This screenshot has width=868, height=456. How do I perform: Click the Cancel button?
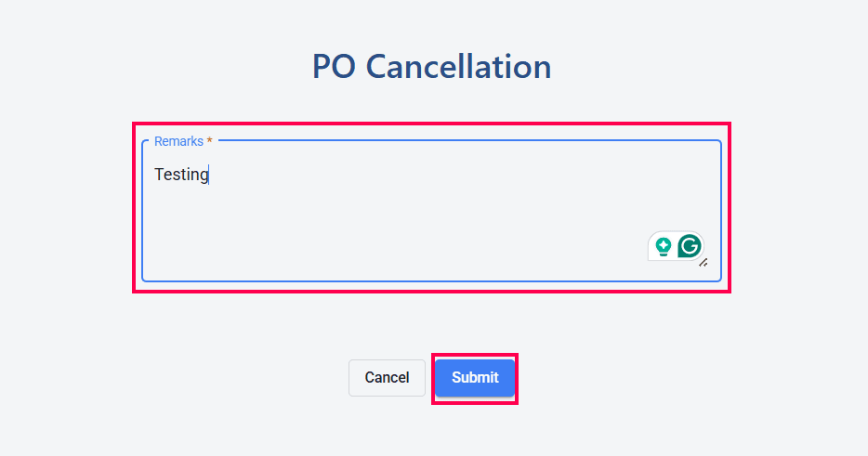(387, 378)
